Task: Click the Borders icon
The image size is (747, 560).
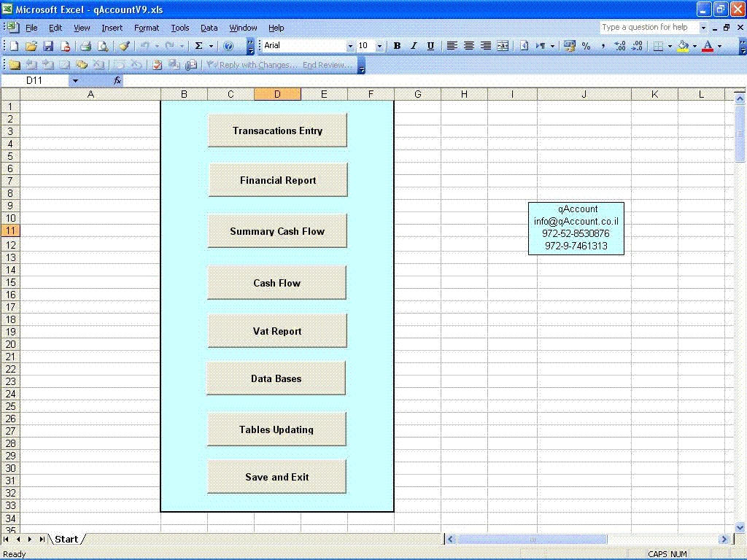Action: point(659,46)
